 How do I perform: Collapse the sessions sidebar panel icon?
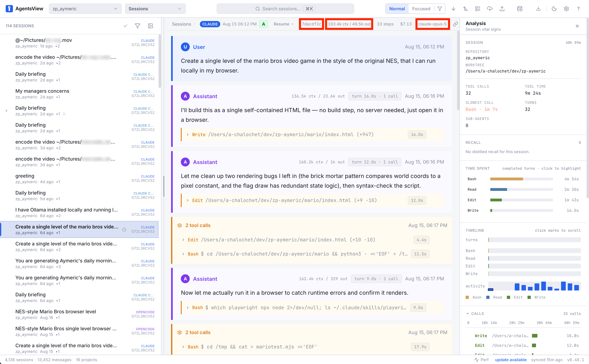pyautogui.click(x=150, y=26)
